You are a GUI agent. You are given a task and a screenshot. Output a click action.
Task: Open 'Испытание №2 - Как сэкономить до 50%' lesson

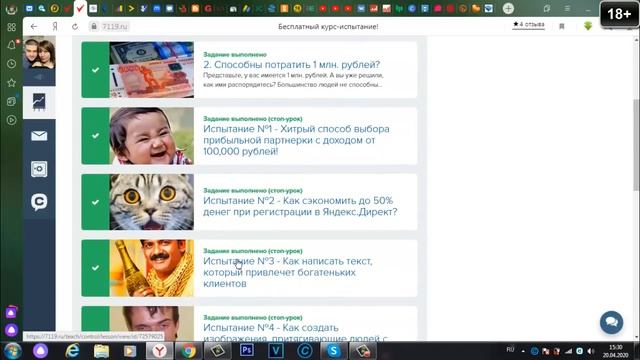300,206
